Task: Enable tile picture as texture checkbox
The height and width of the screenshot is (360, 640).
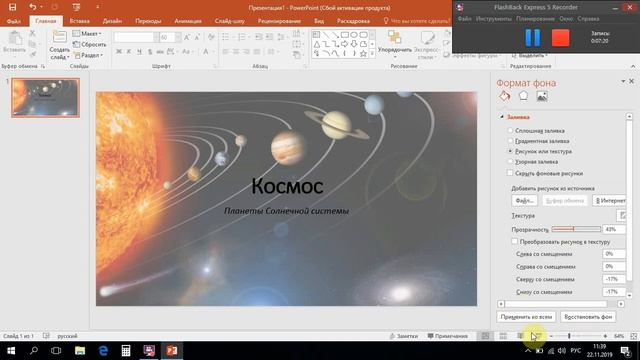Action: click(515, 242)
